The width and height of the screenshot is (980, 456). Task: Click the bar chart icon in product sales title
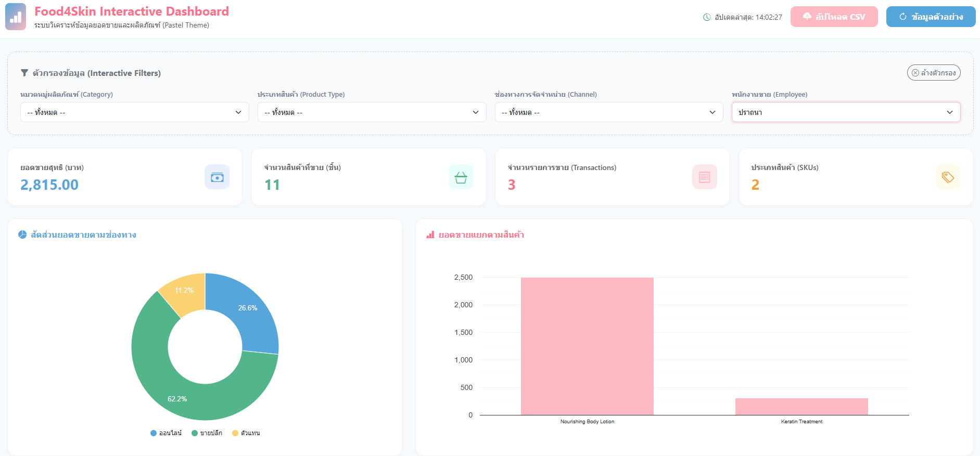[430, 235]
